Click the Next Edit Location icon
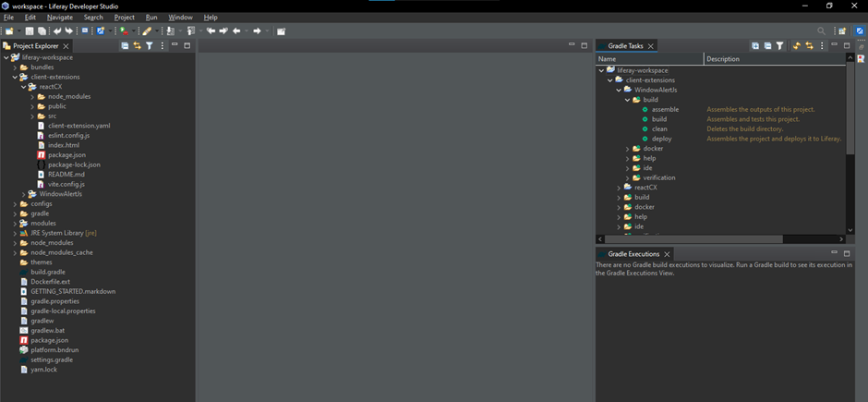868x402 pixels. coord(223,31)
